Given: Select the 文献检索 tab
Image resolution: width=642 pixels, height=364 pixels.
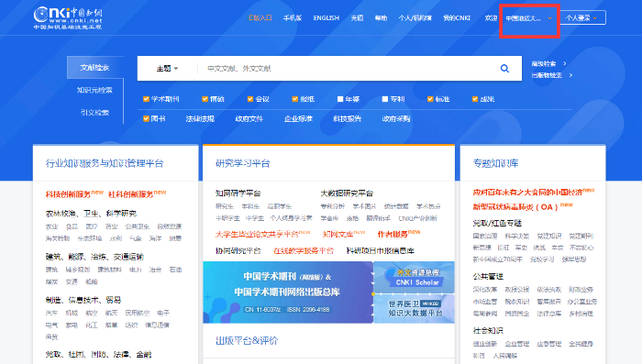Looking at the screenshot, I should 95,68.
